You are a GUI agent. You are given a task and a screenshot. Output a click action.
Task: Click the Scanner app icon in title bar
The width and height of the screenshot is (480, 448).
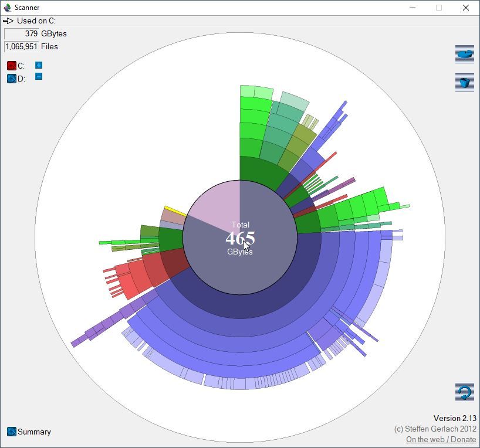point(7,8)
